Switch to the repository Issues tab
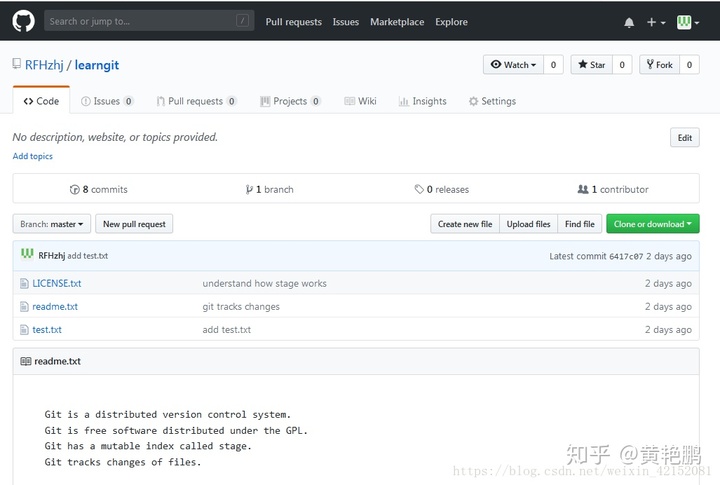 click(x=107, y=101)
